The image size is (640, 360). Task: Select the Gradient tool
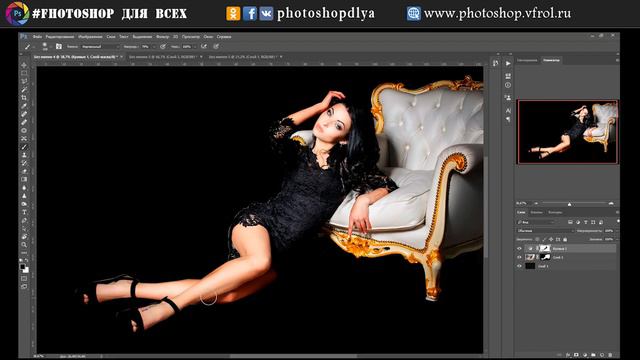pyautogui.click(x=24, y=180)
